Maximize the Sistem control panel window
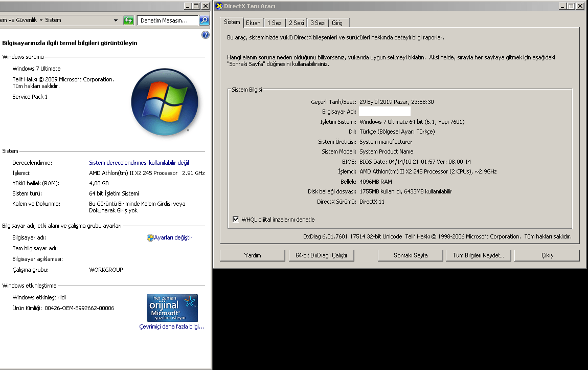 click(x=196, y=6)
